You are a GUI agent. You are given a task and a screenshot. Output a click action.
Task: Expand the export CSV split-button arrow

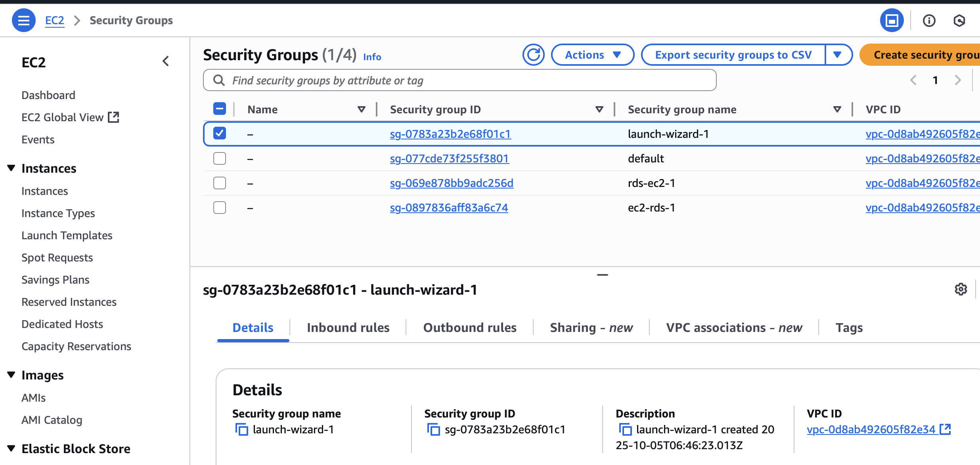click(x=837, y=55)
